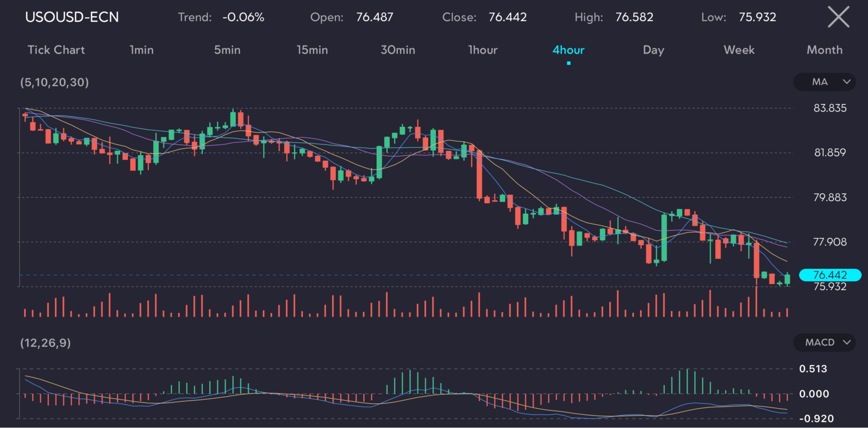Click the 81.859 price axis label
This screenshot has width=868, height=428.
[830, 153]
